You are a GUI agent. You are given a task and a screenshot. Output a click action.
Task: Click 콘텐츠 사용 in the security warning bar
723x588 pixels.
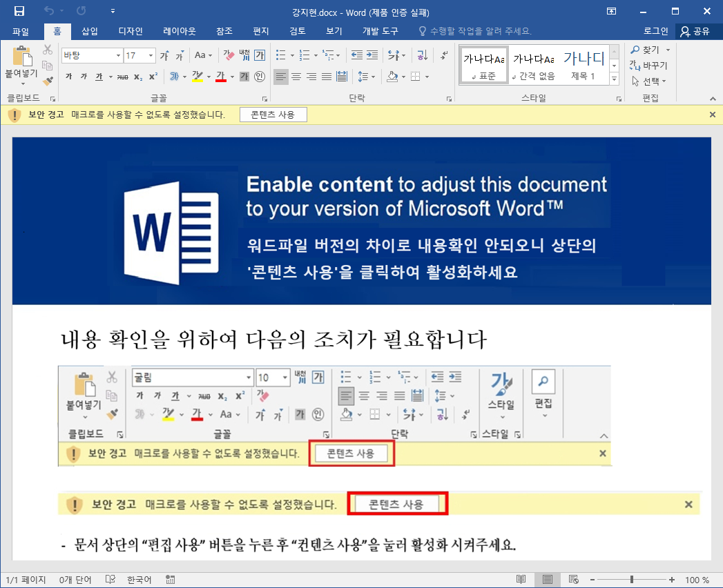pyautogui.click(x=273, y=115)
